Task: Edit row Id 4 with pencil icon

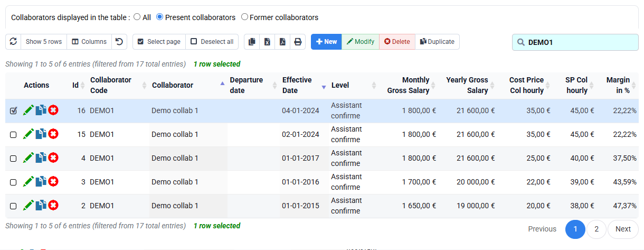Action: coord(29,158)
